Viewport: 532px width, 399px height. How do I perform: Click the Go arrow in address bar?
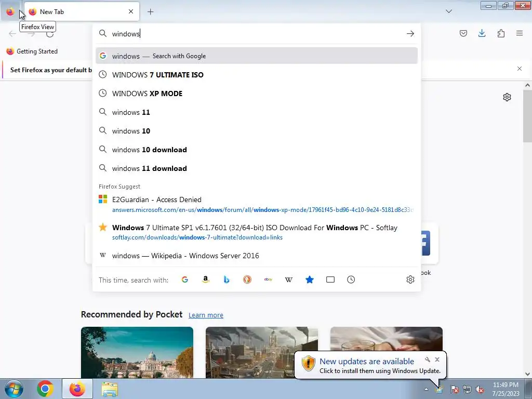pyautogui.click(x=410, y=34)
